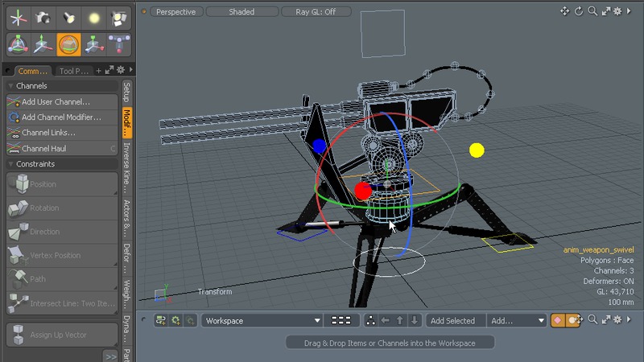Collapse the Constraints section
The width and height of the screenshot is (644, 362).
(10, 164)
